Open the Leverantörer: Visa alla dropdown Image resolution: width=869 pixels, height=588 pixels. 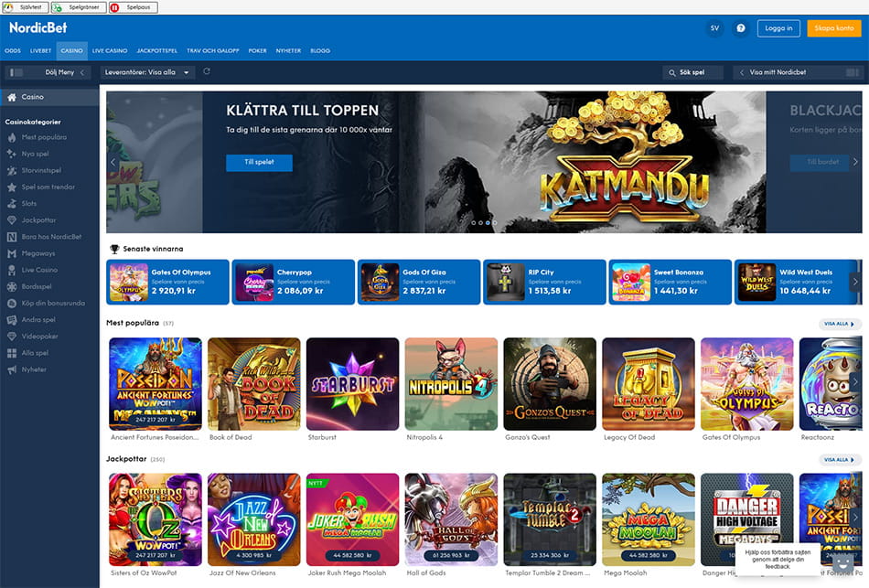click(147, 72)
